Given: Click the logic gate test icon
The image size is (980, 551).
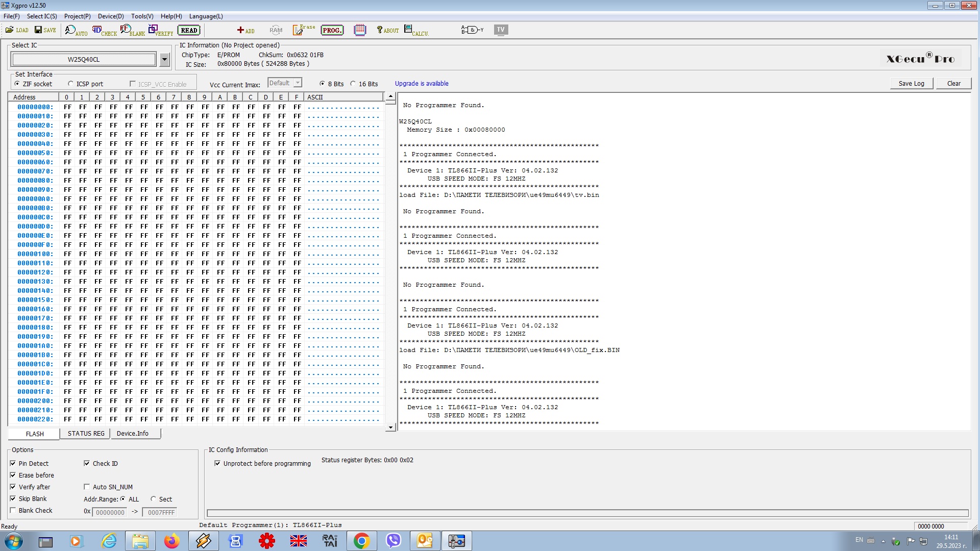Looking at the screenshot, I should pos(472,30).
